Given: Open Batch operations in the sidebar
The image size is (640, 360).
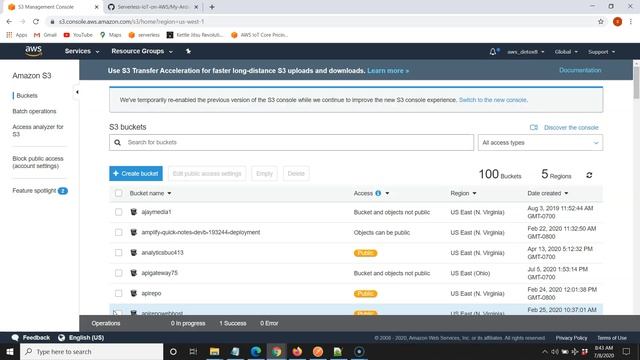Looking at the screenshot, I should coord(34,111).
